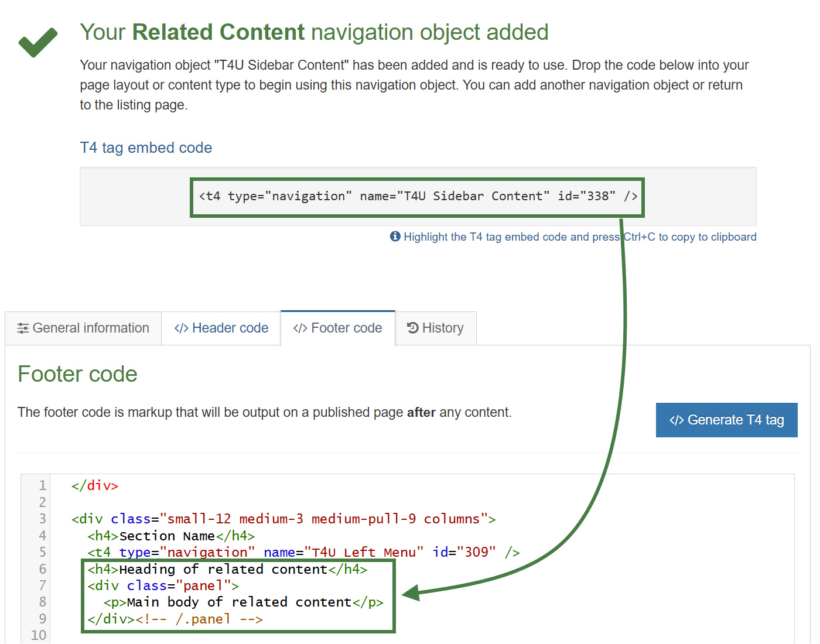The height and width of the screenshot is (644, 820).
Task: Click the T4 tag embed code heading
Action: 146,148
